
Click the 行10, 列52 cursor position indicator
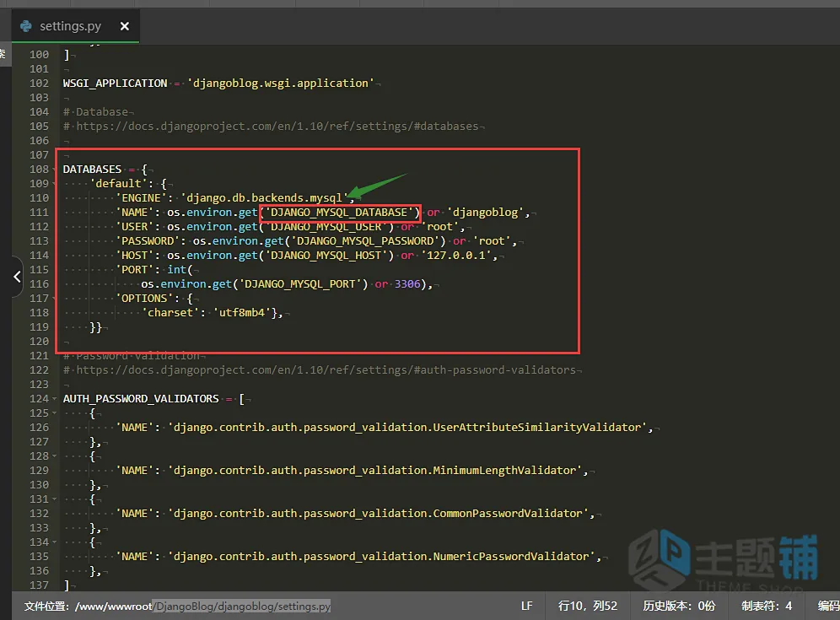588,606
